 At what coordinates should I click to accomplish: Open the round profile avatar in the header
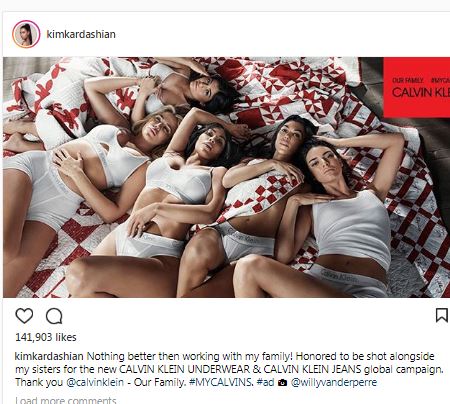pyautogui.click(x=26, y=34)
